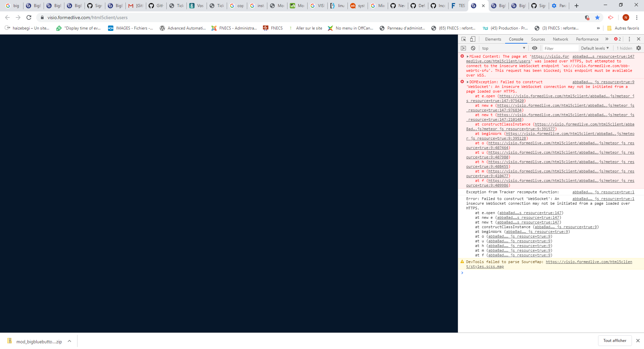Image resolution: width=644 pixels, height=349 pixels.
Task: Open the FNECS bookmark in the favorites bar
Action: (x=276, y=28)
